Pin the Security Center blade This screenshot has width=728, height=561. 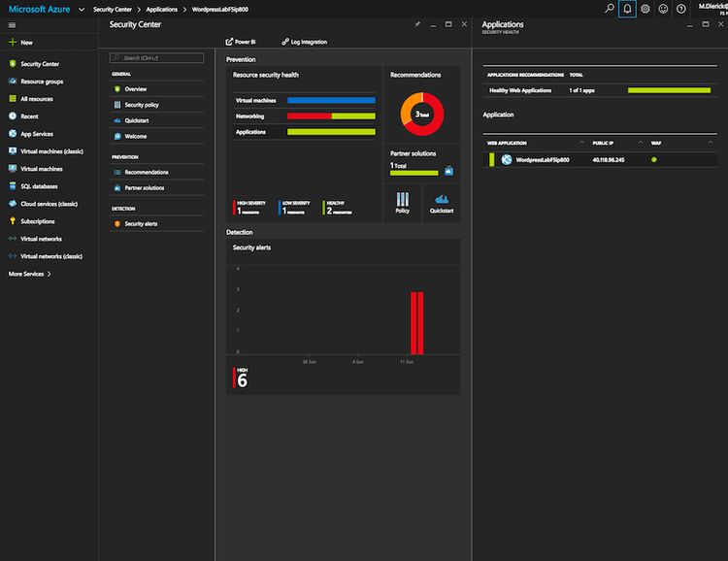[417, 24]
